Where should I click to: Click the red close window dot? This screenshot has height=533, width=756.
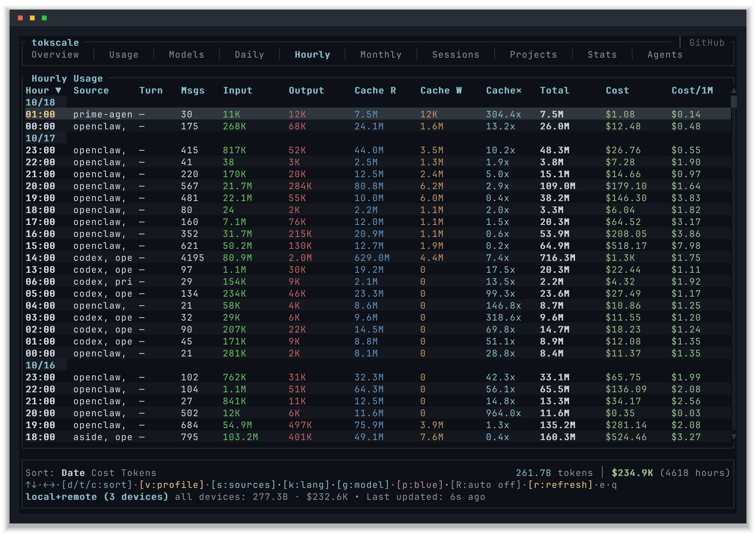click(20, 18)
